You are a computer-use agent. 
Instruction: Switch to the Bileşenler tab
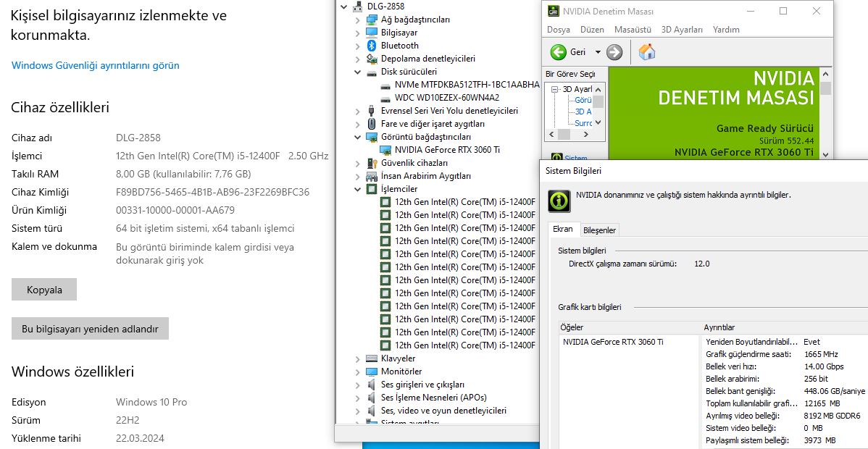[600, 230]
